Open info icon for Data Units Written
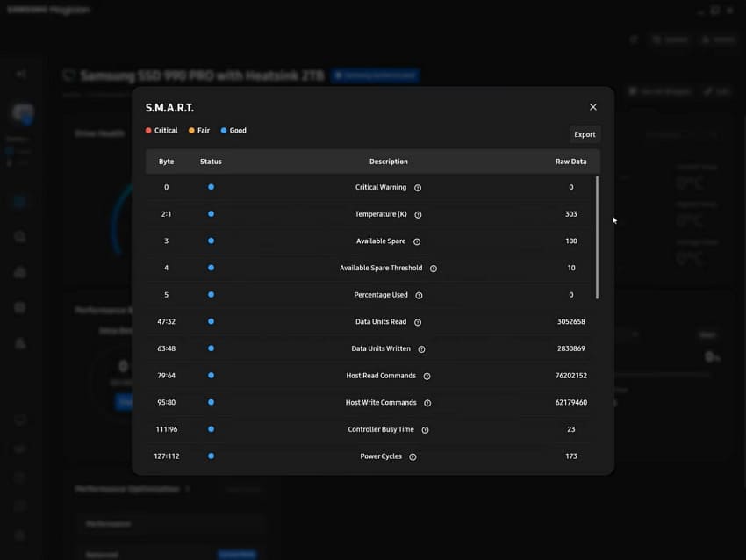This screenshot has width=746, height=560. coord(421,348)
